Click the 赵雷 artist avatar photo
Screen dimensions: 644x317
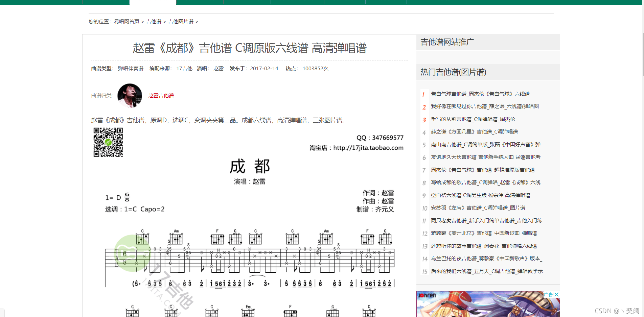tap(130, 96)
